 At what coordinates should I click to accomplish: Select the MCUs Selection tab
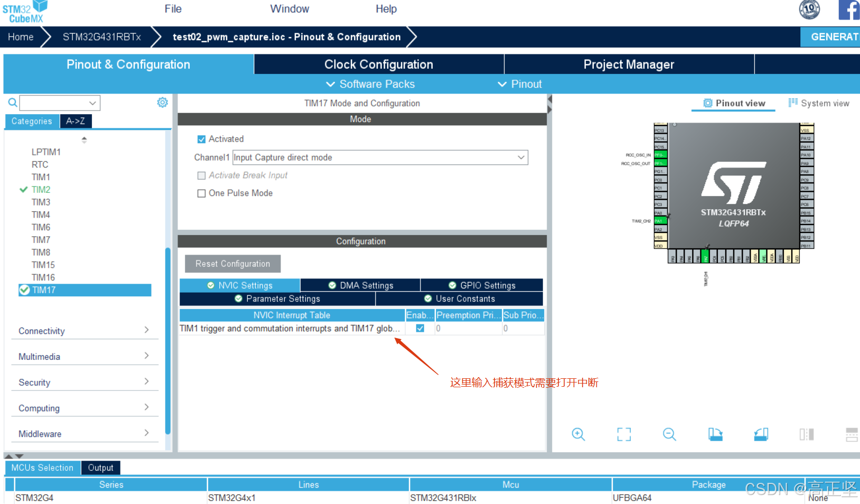42,468
